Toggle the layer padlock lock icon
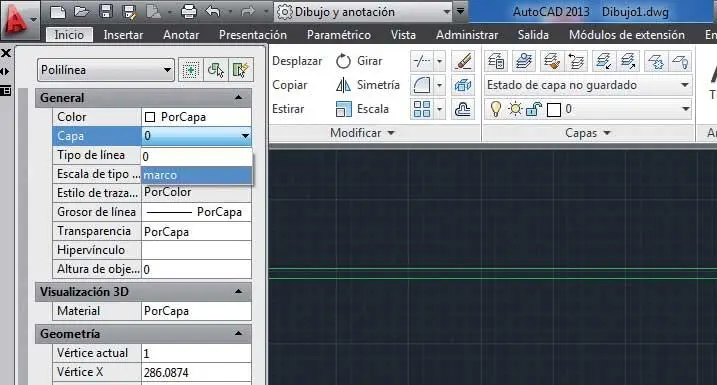The image size is (717, 385). pyautogui.click(x=534, y=109)
